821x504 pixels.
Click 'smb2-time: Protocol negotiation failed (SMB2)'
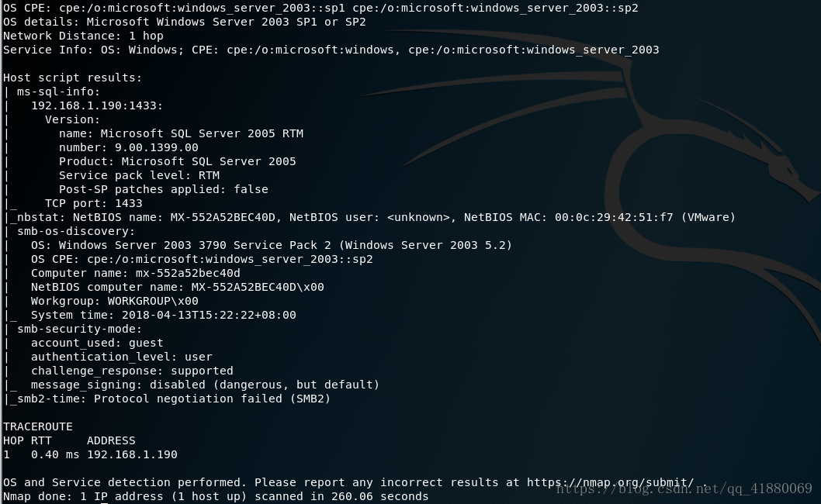174,399
